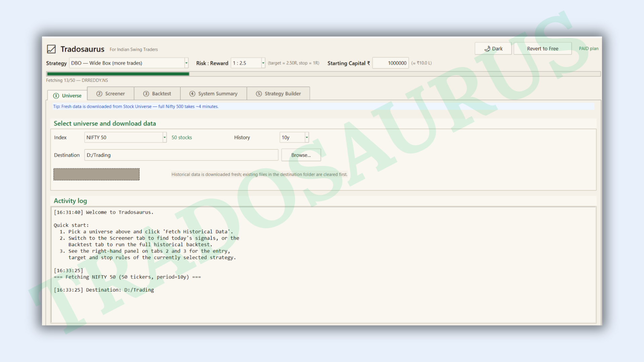Viewport: 644px width, 362px height.
Task: Click the Destination path field
Action: (181, 155)
